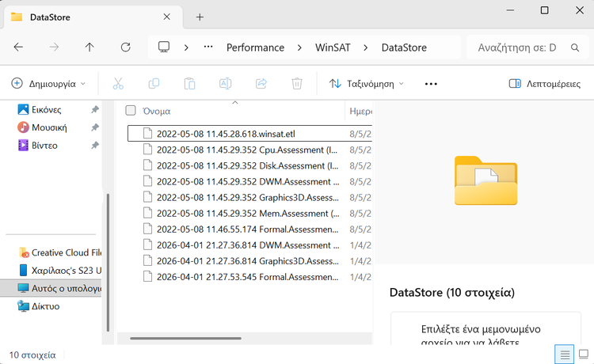594x364 pixels.
Task: Toggle the Λεπτομέρειες details pane
Action: pyautogui.click(x=544, y=83)
